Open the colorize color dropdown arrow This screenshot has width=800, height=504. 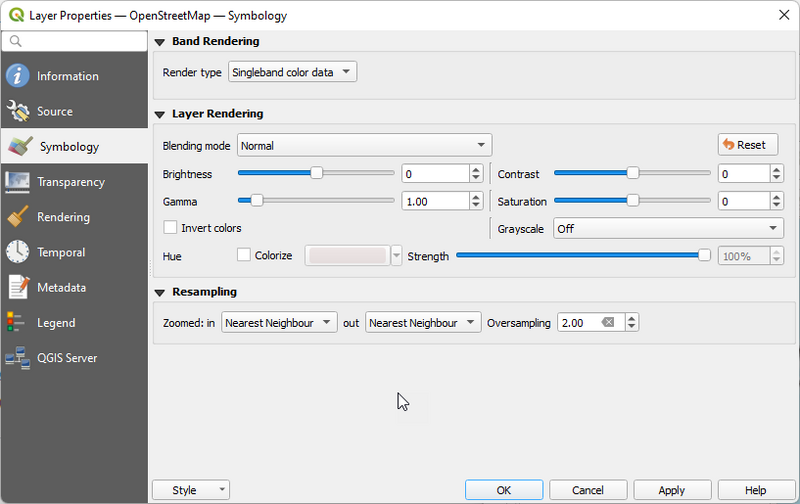pos(396,256)
